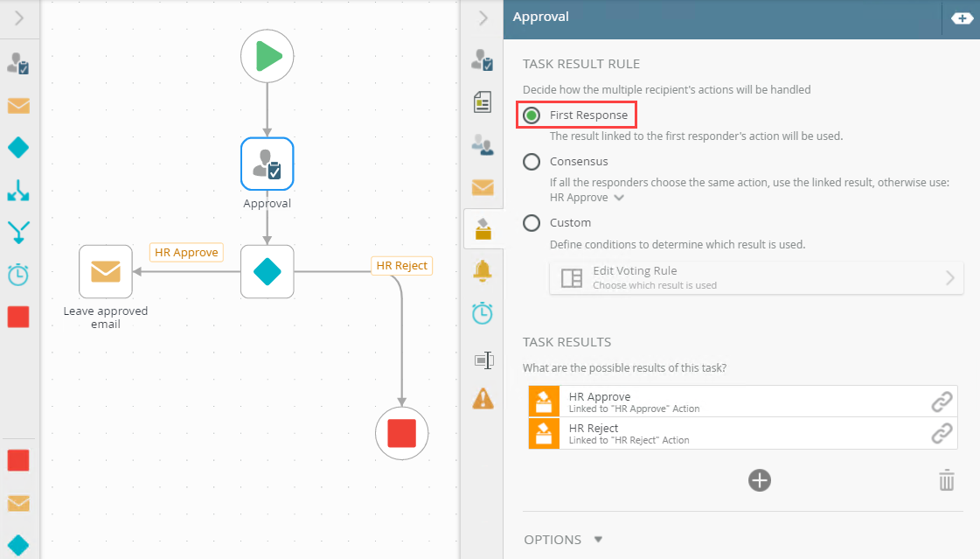Toggle the panel pin icon in header

[x=962, y=18]
